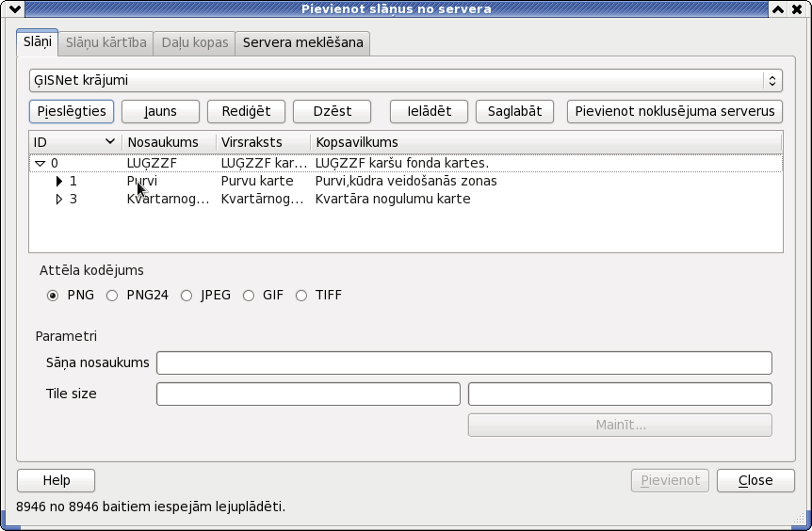The width and height of the screenshot is (812, 531).
Task: Collapse the tree row with ID 0
Action: click(41, 164)
